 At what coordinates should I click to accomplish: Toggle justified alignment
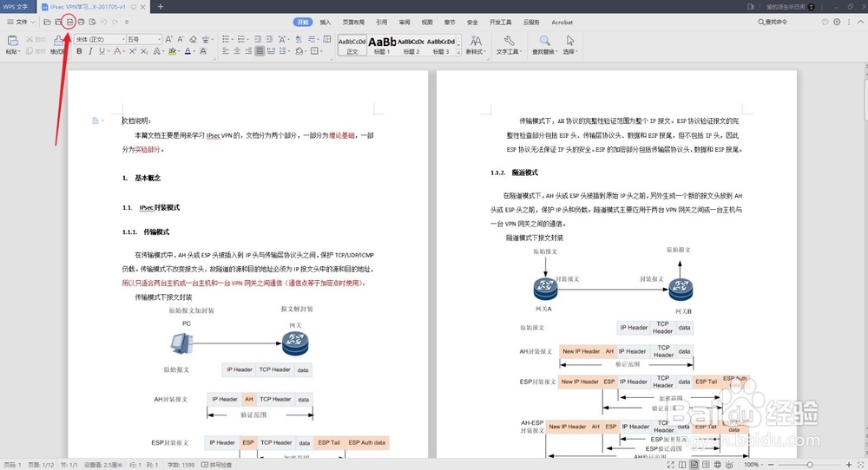260,51
